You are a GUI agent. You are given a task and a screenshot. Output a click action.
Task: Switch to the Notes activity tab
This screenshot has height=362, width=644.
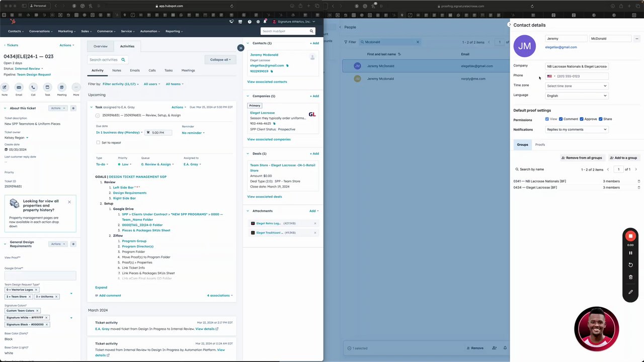point(117,70)
